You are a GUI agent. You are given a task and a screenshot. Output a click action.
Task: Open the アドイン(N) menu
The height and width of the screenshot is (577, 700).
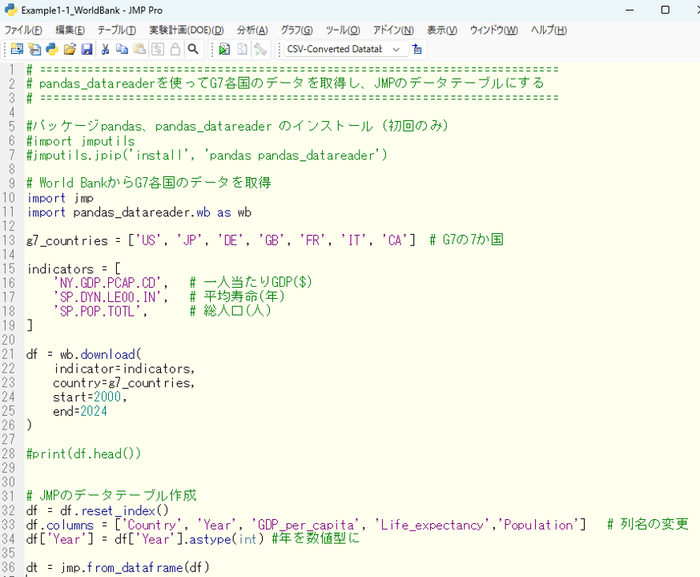(x=393, y=30)
